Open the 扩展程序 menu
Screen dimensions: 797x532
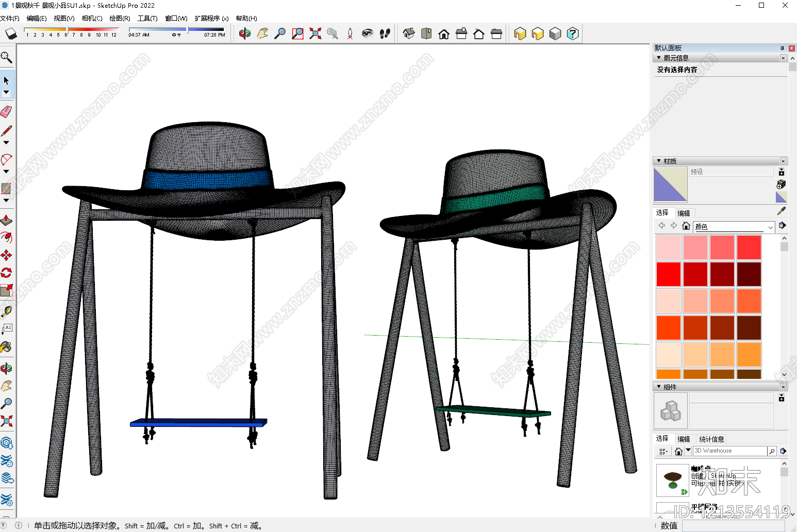coord(211,18)
